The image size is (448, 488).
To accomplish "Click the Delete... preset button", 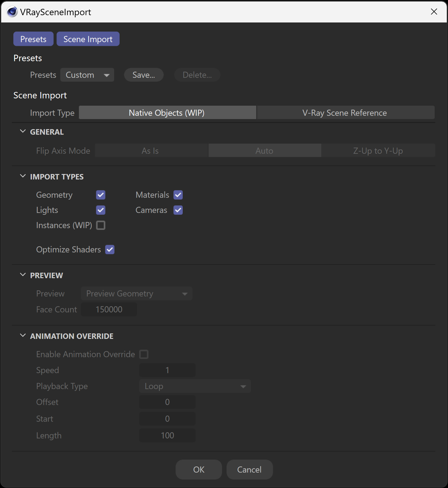I will pos(197,75).
